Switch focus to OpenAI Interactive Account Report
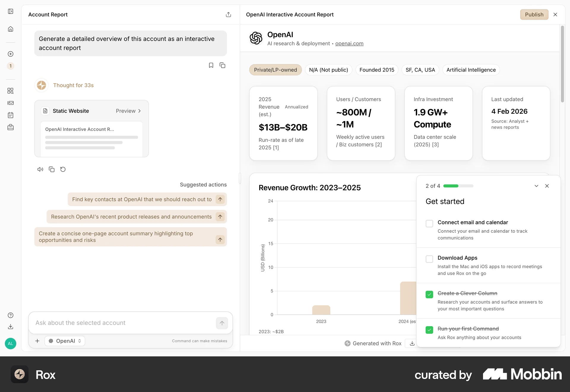This screenshot has width=570, height=392. pos(289,14)
